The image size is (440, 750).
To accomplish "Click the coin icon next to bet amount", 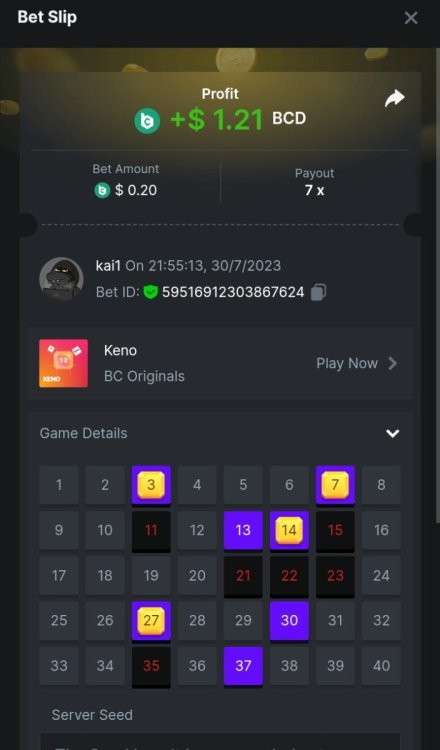I will [x=102, y=190].
